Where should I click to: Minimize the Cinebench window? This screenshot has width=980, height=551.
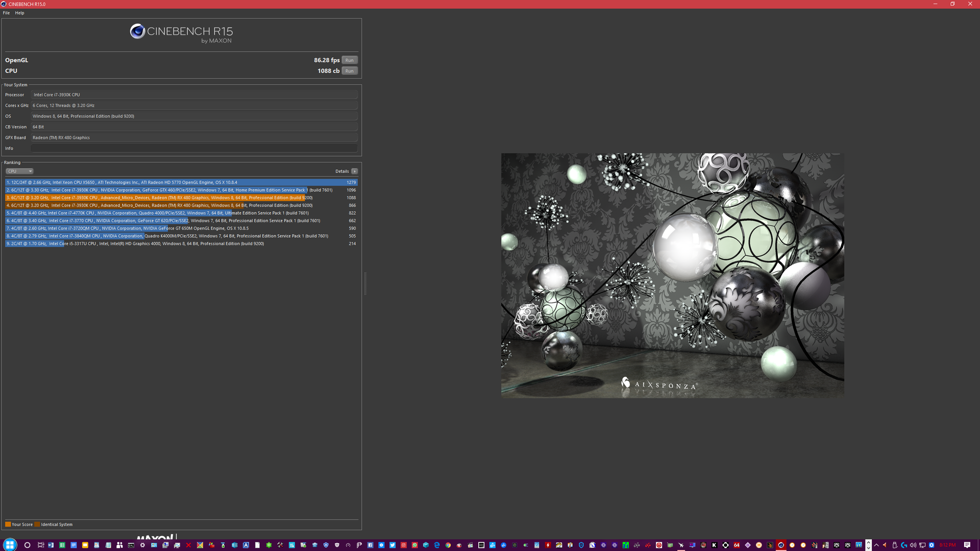tap(935, 4)
